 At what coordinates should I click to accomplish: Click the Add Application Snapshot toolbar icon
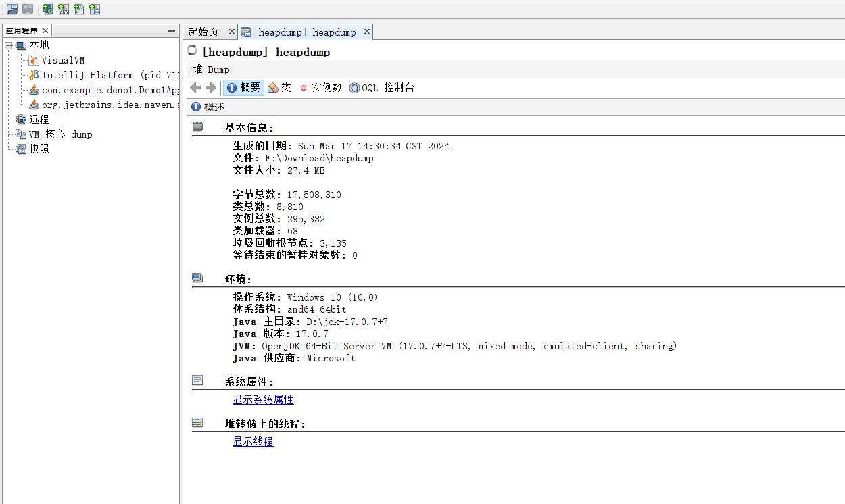pyautogui.click(x=95, y=9)
